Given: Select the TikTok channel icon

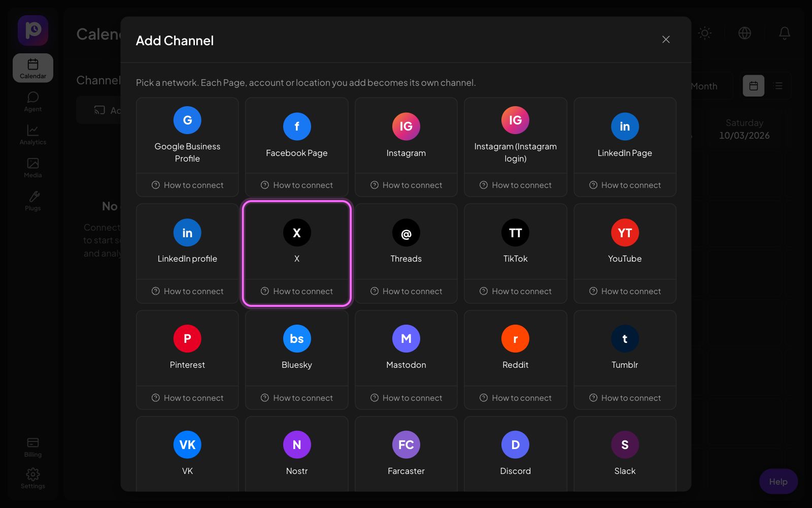Looking at the screenshot, I should coord(516,233).
